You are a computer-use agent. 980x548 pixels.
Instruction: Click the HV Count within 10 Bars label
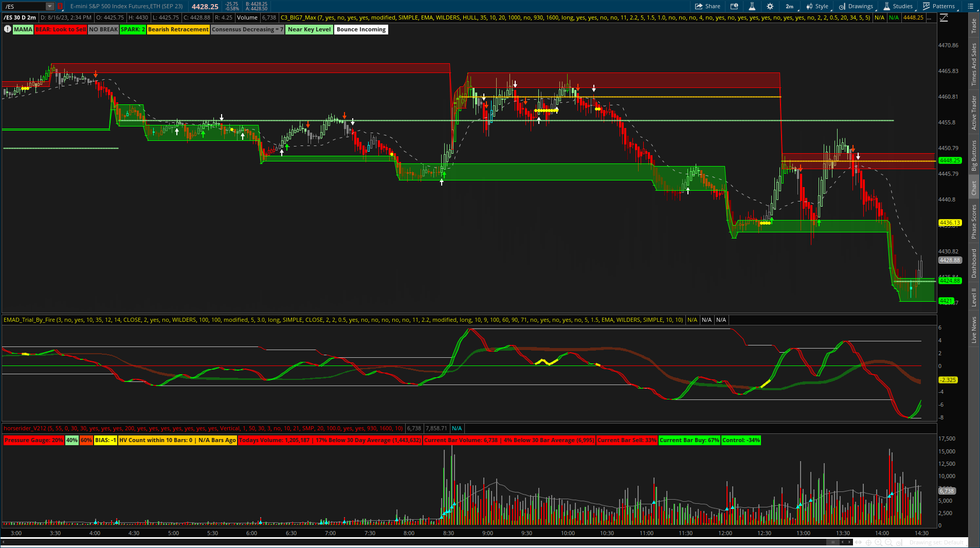177,440
